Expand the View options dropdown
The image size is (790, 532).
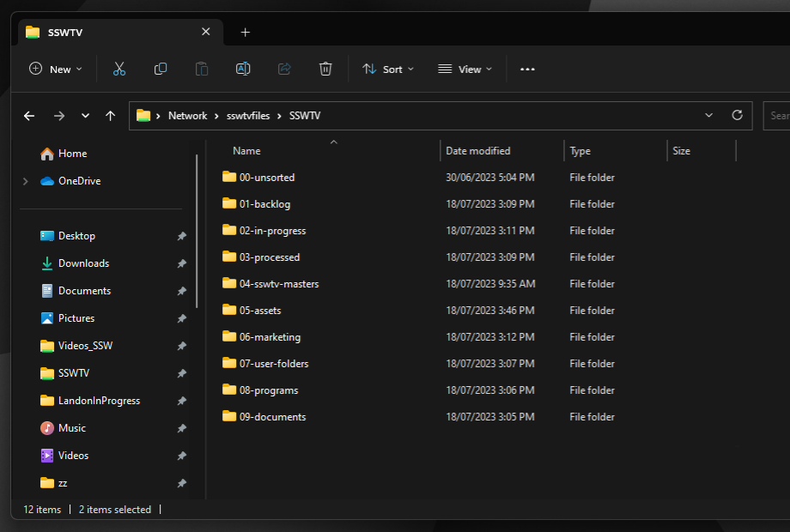click(465, 69)
